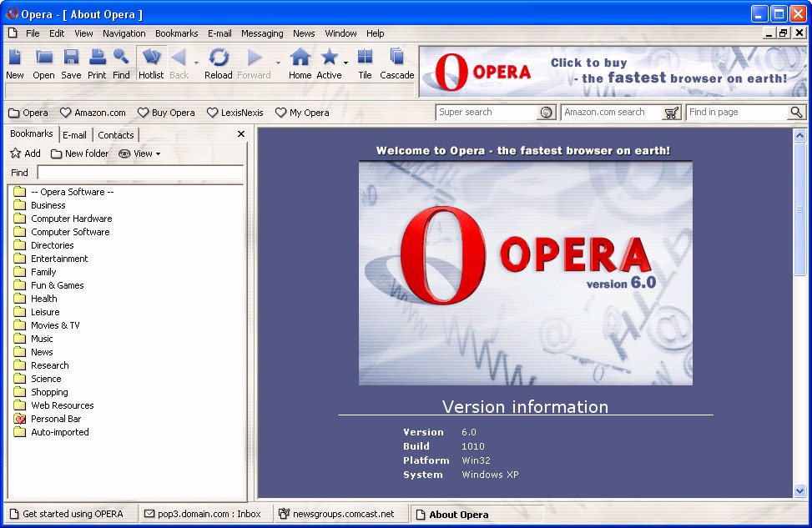
Task: Click the Amazon.com search cart icon
Action: pyautogui.click(x=671, y=113)
